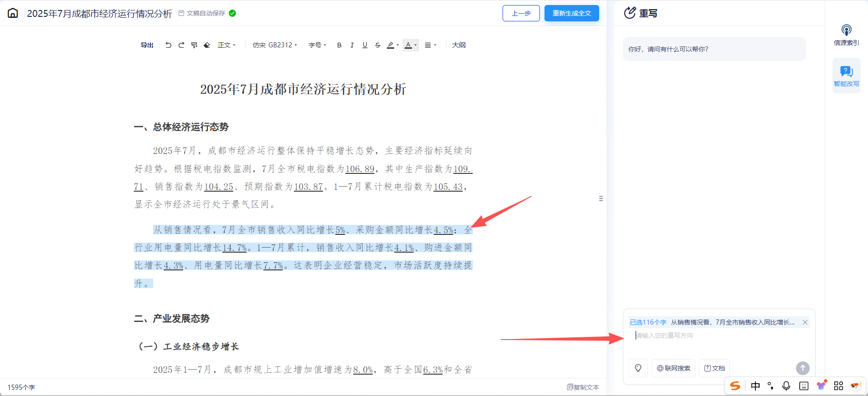Click the undo arrow in the toolbar
The image size is (868, 396).
point(169,45)
